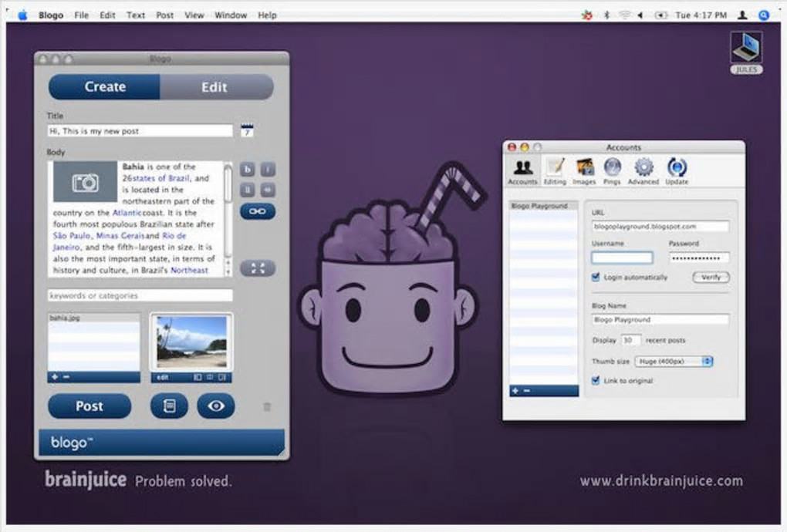Image resolution: width=787 pixels, height=532 pixels.
Task: Select bahia.jpg in the file list
Action: pyautogui.click(x=94, y=318)
